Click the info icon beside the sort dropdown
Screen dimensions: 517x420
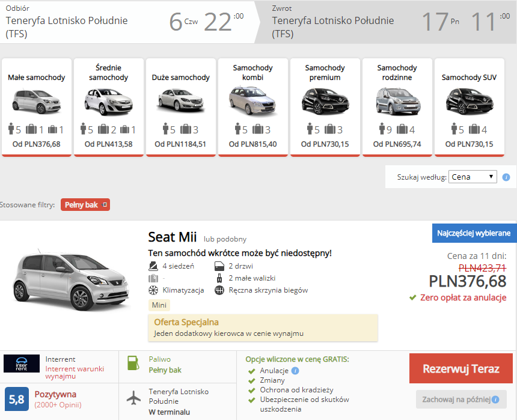[x=506, y=177]
